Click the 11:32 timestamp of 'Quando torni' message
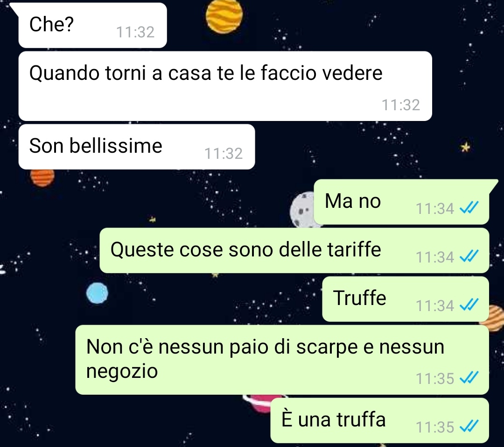Image resolution: width=504 pixels, height=447 pixels. tap(401, 105)
